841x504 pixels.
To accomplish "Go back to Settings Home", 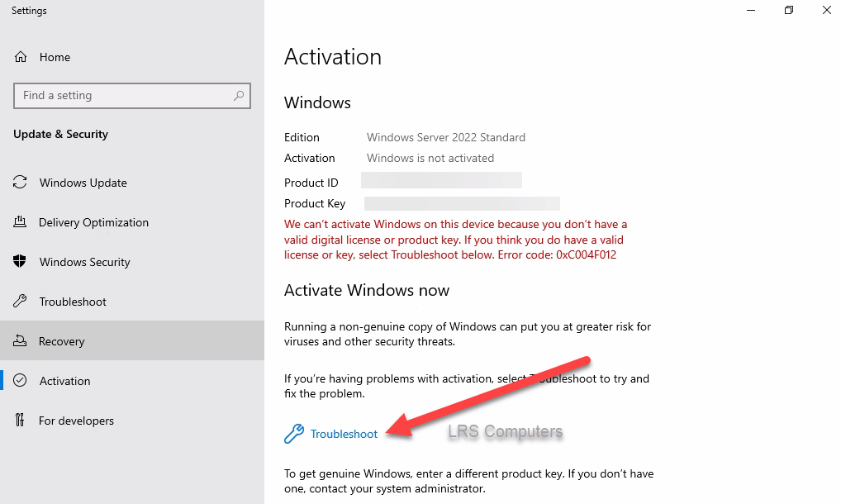I will click(x=55, y=57).
